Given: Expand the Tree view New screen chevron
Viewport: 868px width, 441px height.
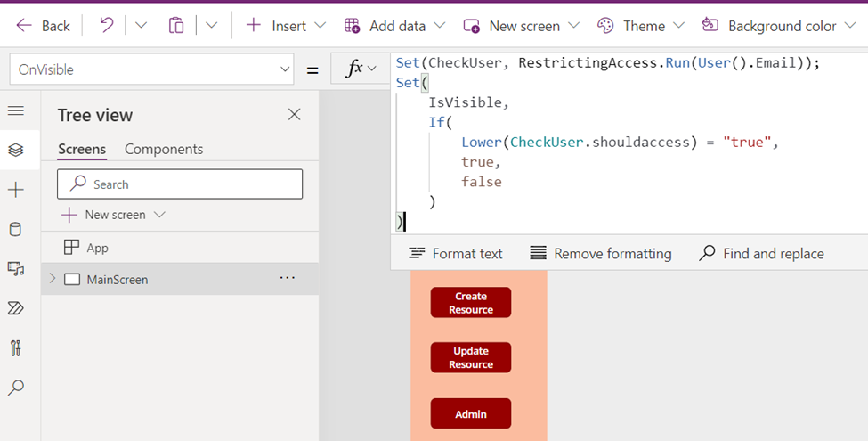Looking at the screenshot, I should [159, 215].
